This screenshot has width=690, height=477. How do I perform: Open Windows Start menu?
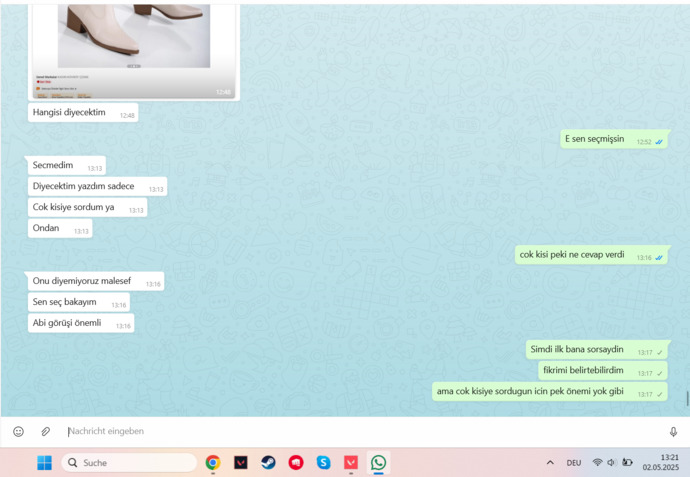pos(44,462)
